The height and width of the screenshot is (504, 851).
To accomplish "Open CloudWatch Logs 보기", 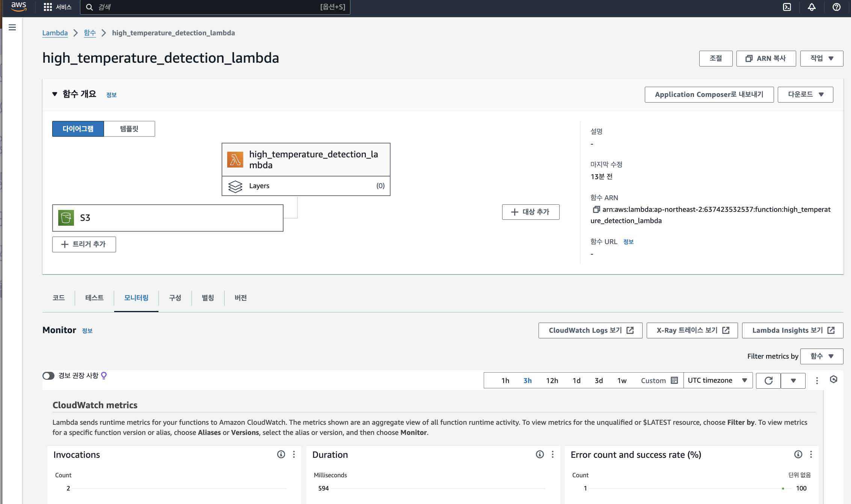I will (x=590, y=330).
